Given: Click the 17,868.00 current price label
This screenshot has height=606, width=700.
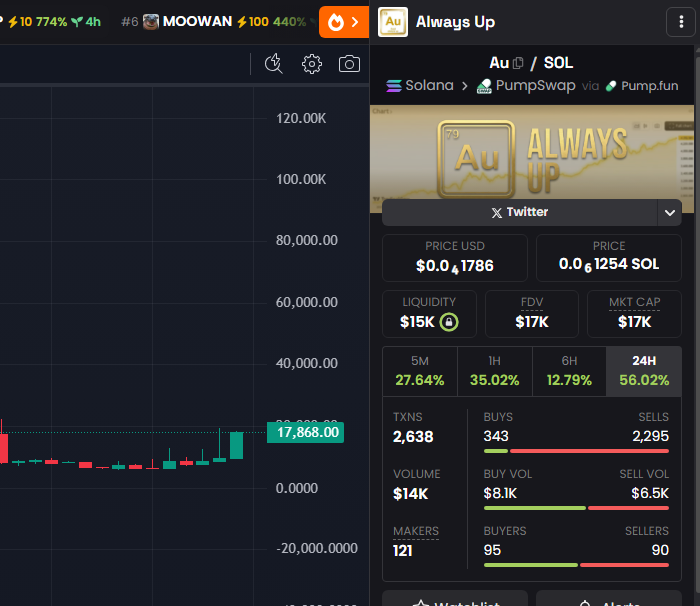Looking at the screenshot, I should point(305,432).
